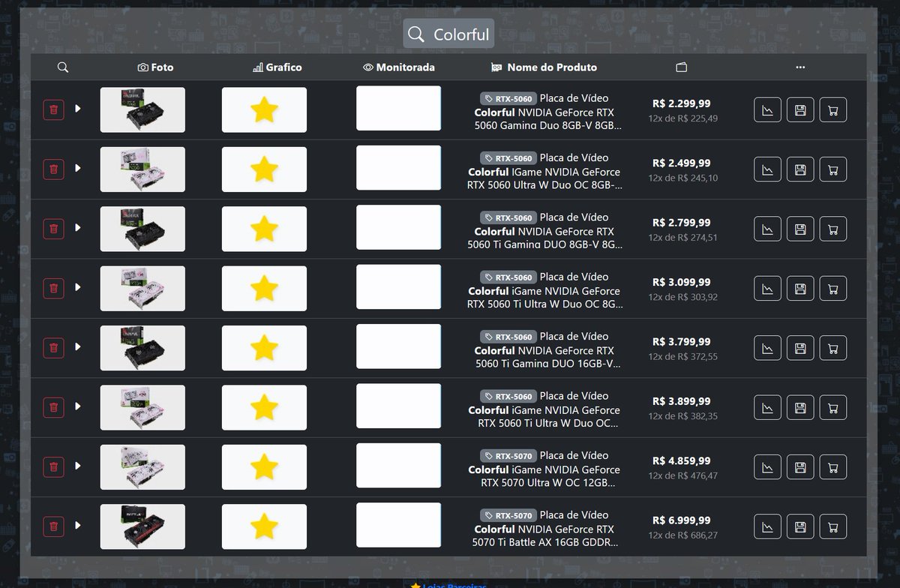Open the RTX 5060 Ultra W Duo OC product
Screen dimensions: 900x588
pyautogui.click(x=544, y=172)
